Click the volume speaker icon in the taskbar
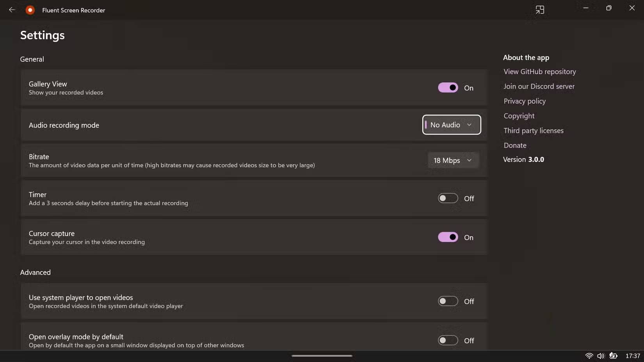This screenshot has width=644, height=362. [x=601, y=355]
